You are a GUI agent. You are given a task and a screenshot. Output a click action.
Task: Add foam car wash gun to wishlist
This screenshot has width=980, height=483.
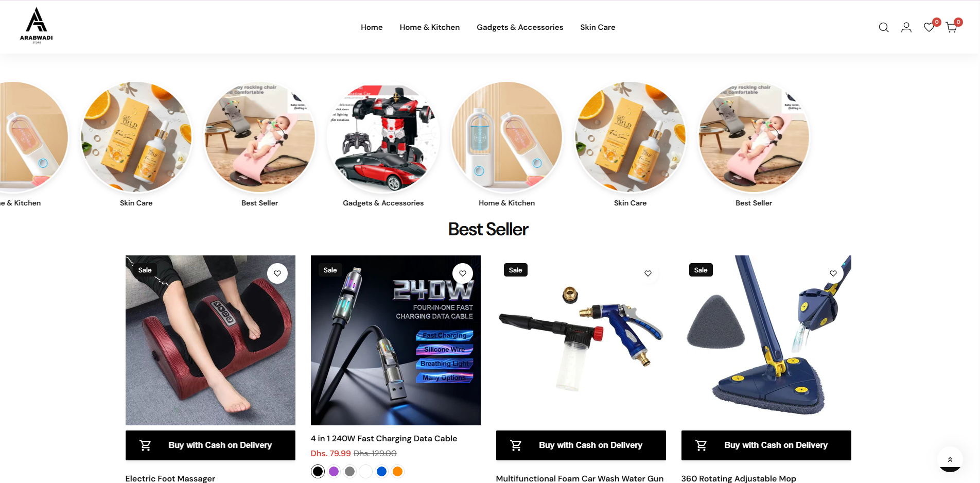pos(648,273)
